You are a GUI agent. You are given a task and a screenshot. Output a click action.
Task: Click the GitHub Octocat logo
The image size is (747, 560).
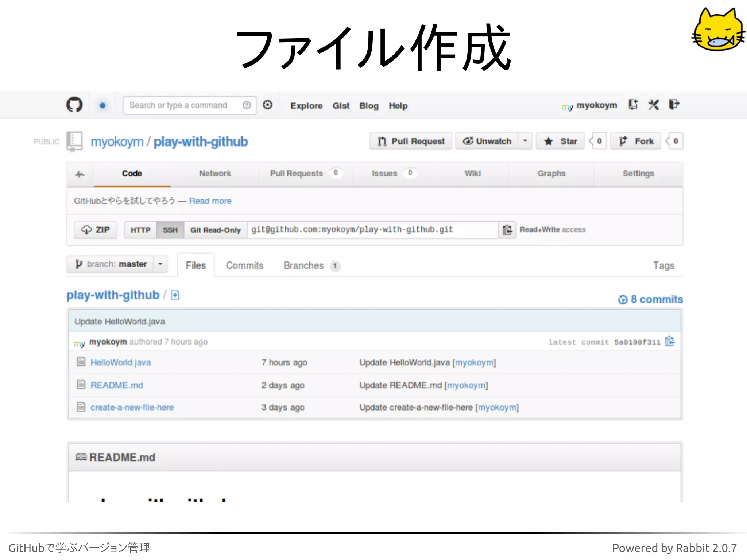pyautogui.click(x=74, y=105)
